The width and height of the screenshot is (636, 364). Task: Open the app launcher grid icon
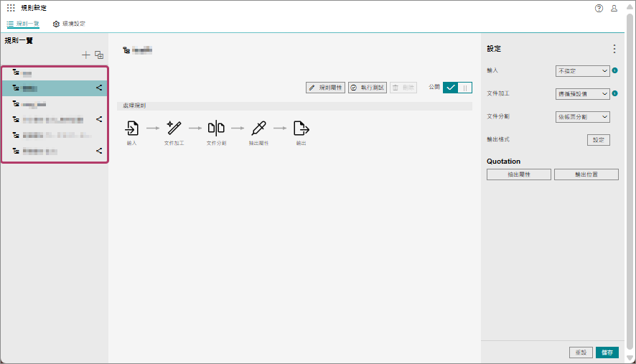11,8
